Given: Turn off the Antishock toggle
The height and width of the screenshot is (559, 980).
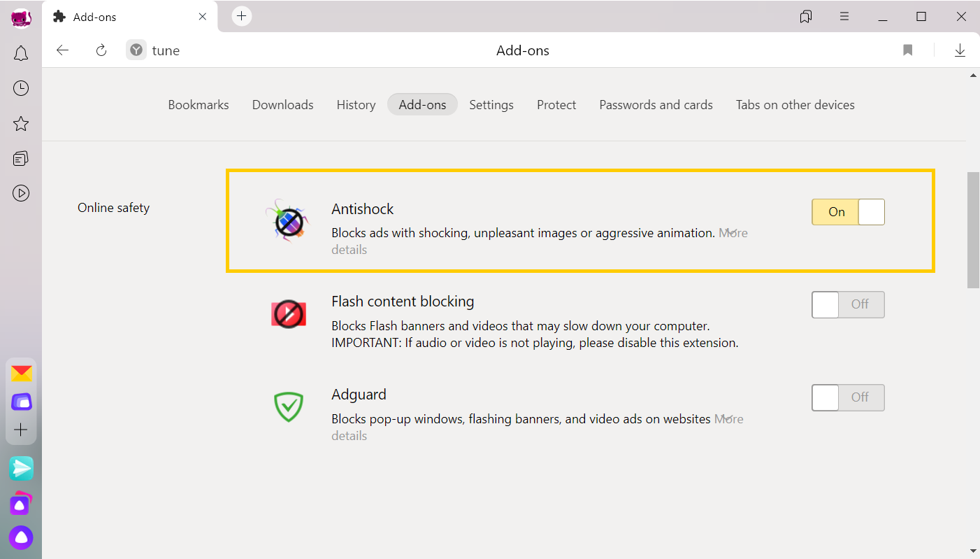Looking at the screenshot, I should coord(848,212).
